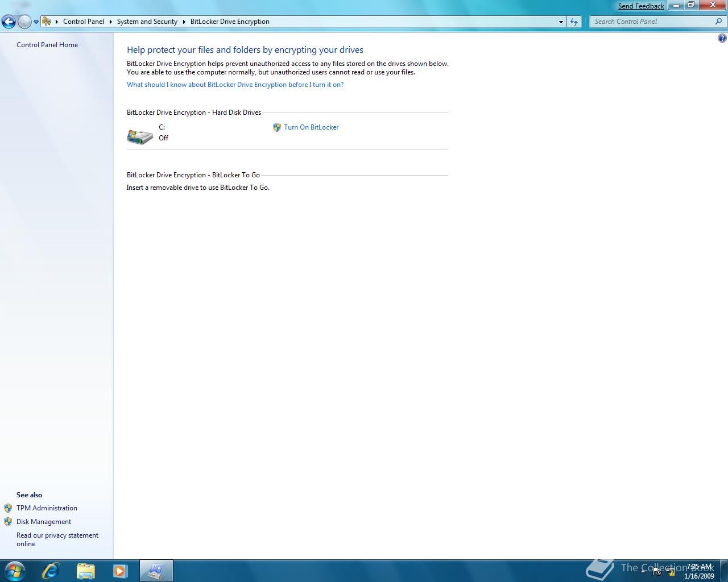This screenshot has height=582, width=728.
Task: Click the Send Feedback link
Action: (x=641, y=6)
